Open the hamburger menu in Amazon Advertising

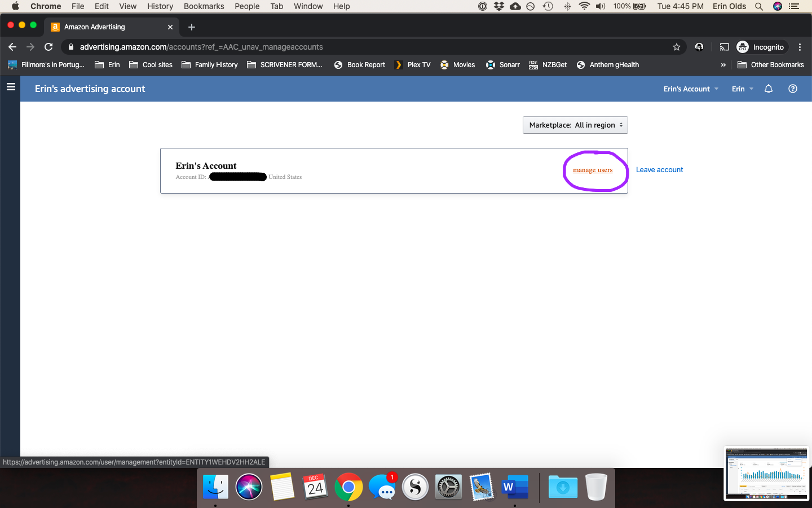10,87
